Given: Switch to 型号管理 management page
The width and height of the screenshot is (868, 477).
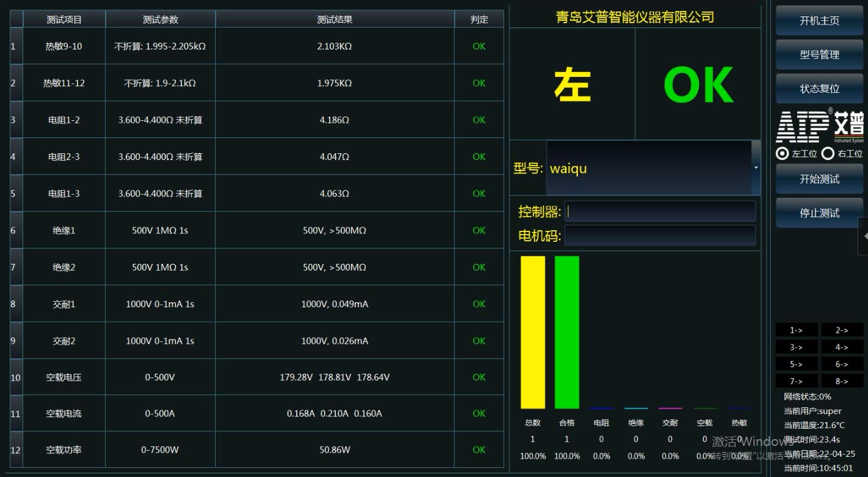Looking at the screenshot, I should coord(819,54).
